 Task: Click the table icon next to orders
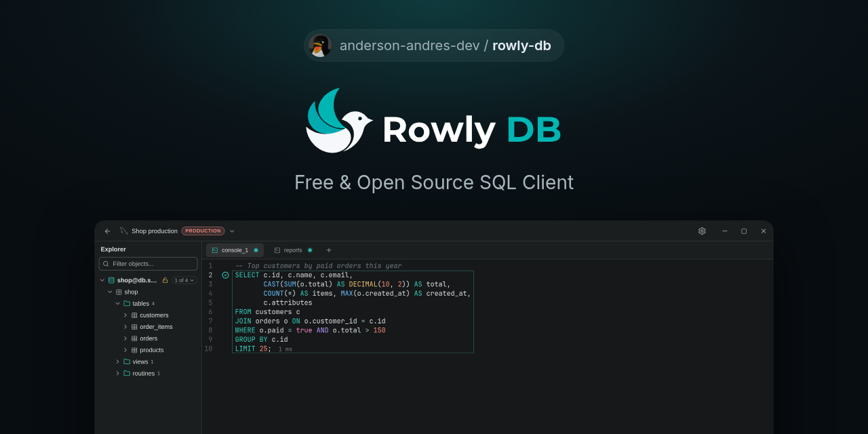point(134,338)
